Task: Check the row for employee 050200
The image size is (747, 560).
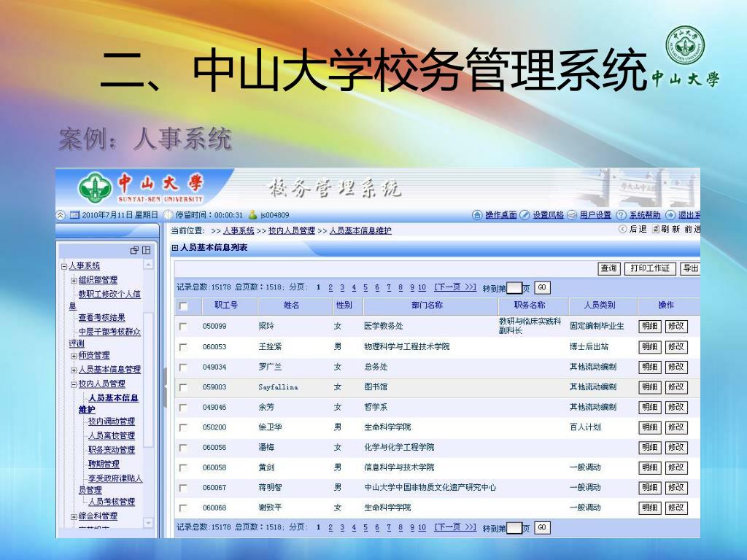Action: coord(183,427)
